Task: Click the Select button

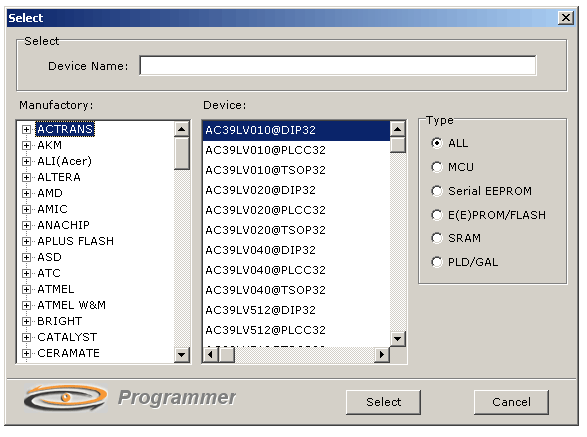Action: [x=383, y=402]
